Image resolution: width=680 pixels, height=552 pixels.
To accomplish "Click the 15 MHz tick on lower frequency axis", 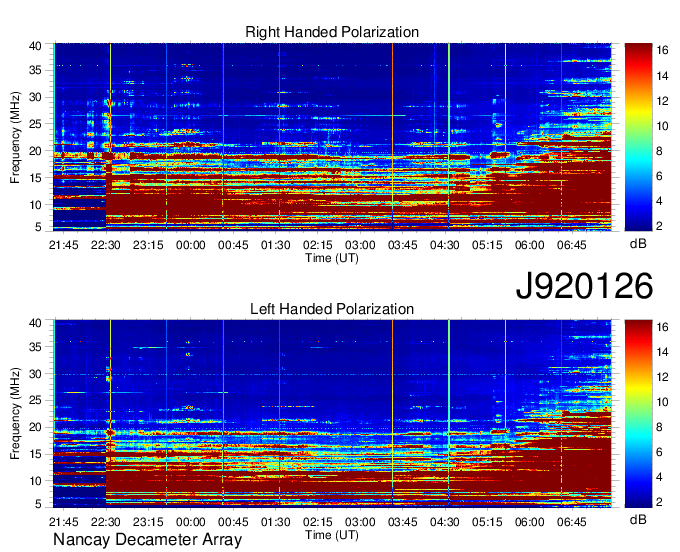I will pos(35,454).
